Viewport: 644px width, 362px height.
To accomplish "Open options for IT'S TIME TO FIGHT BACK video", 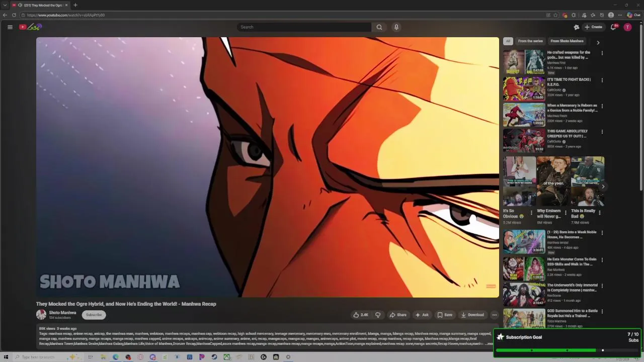I will click(x=602, y=80).
